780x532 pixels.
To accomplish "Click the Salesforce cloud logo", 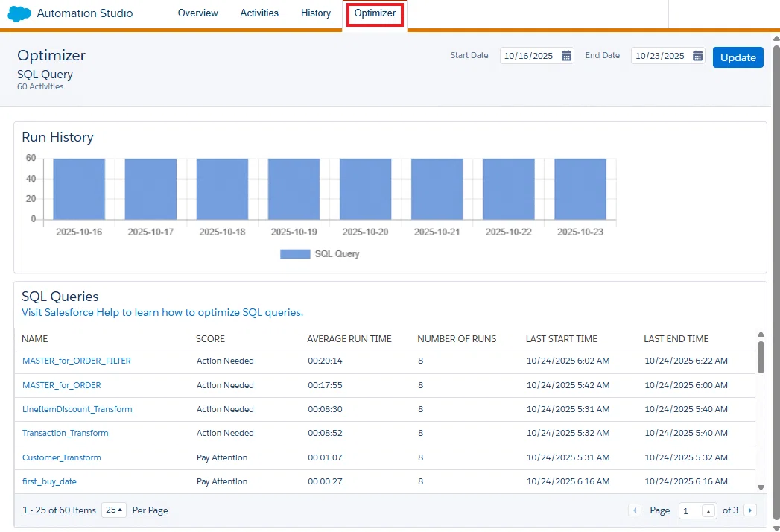I will point(19,13).
